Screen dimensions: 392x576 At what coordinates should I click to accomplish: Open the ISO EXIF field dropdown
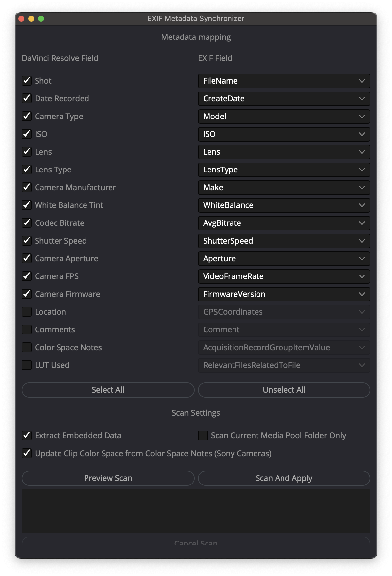(x=284, y=134)
